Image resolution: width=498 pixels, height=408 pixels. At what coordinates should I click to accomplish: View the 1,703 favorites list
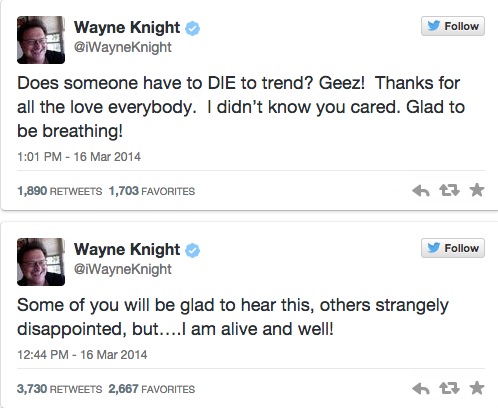click(x=152, y=191)
